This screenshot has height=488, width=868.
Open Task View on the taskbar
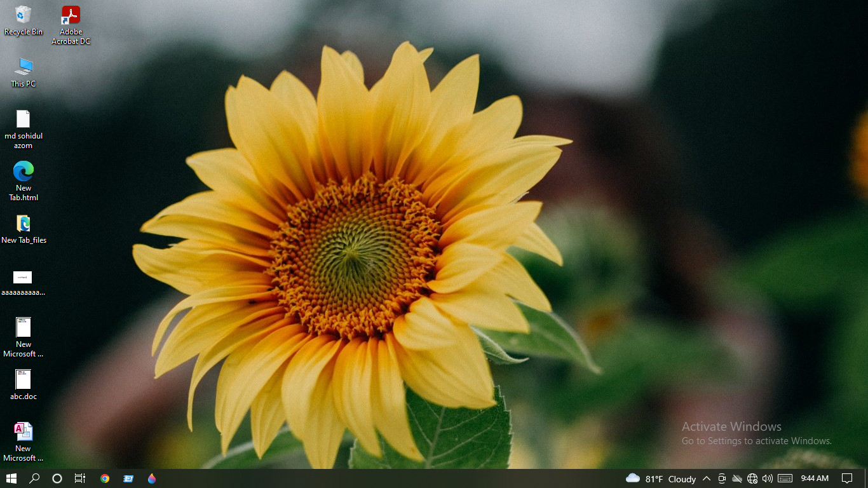[x=80, y=478]
